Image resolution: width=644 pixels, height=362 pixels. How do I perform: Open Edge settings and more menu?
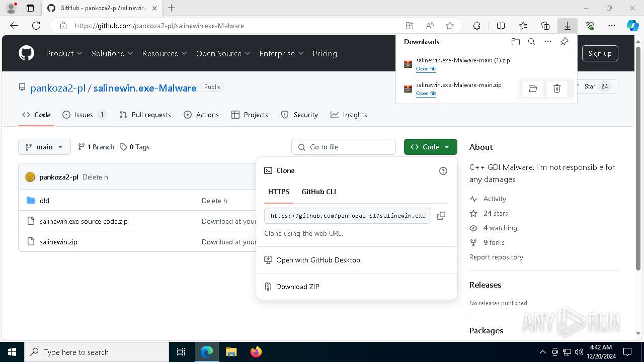612,26
